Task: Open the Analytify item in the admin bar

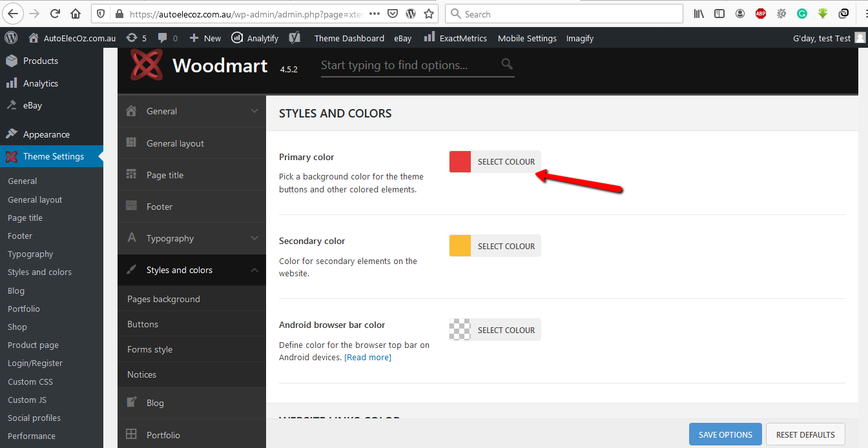Action: pyautogui.click(x=255, y=38)
